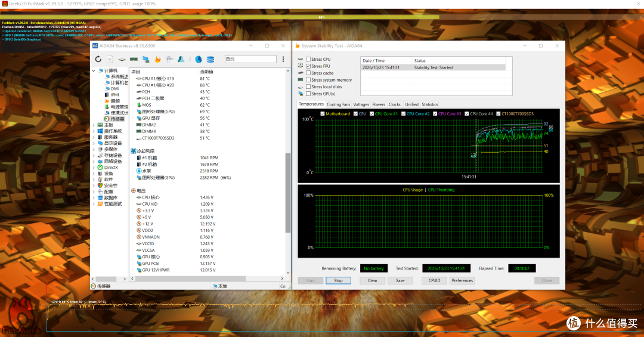
Task: Open the three-dot menu in AIDA64 toolbar
Action: 283,59
